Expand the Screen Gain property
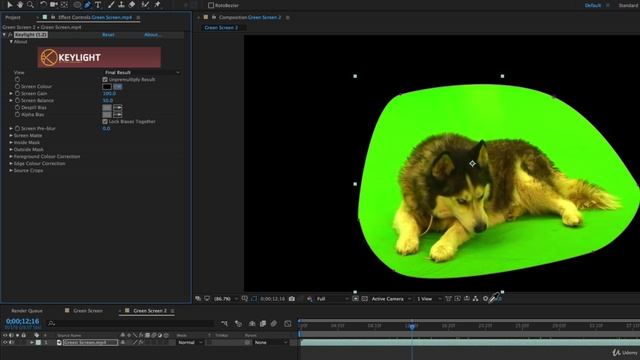The width and height of the screenshot is (640, 360). [x=11, y=93]
